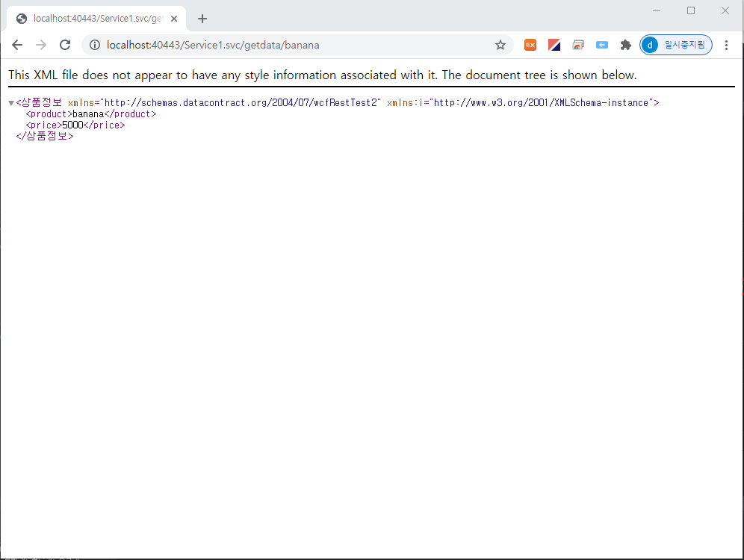The width and height of the screenshot is (744, 560).
Task: Open the red and blue diagonal extension
Action: click(x=554, y=45)
